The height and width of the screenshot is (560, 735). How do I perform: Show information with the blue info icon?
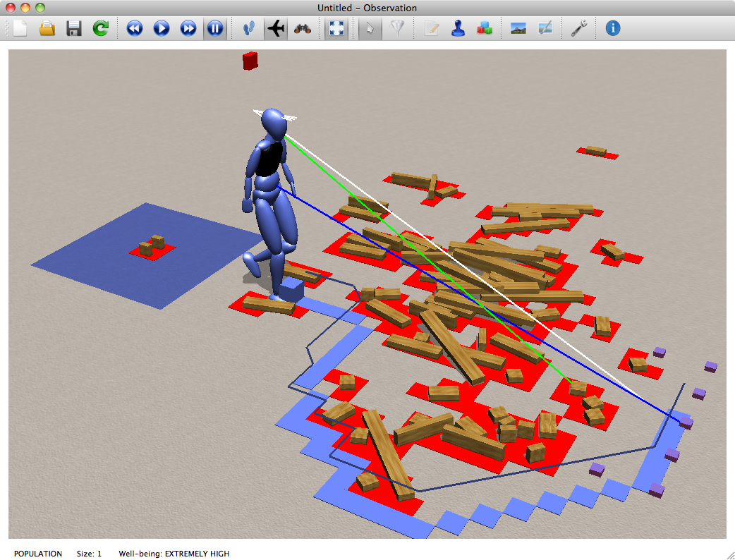613,28
